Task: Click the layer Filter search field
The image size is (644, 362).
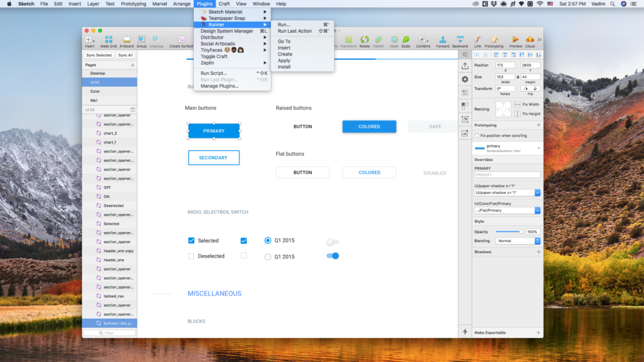Action: pyautogui.click(x=109, y=333)
